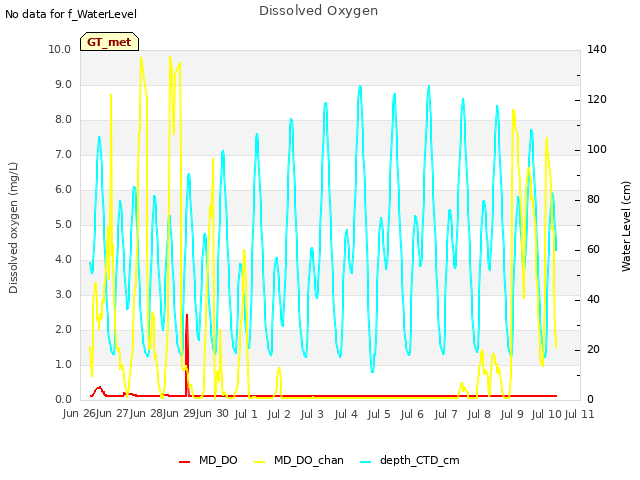
Task: Click the Jul 8 date label
Action: coord(479,414)
